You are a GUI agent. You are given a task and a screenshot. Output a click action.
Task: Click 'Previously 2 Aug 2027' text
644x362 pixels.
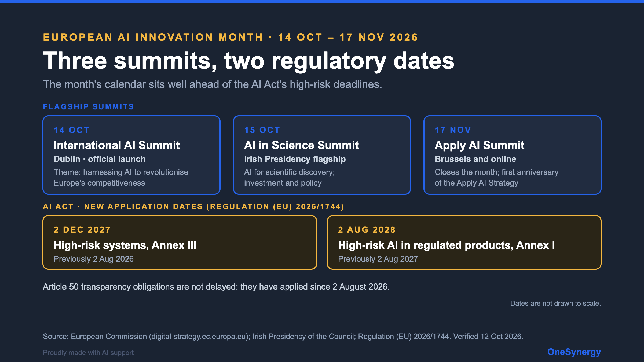(x=378, y=259)
